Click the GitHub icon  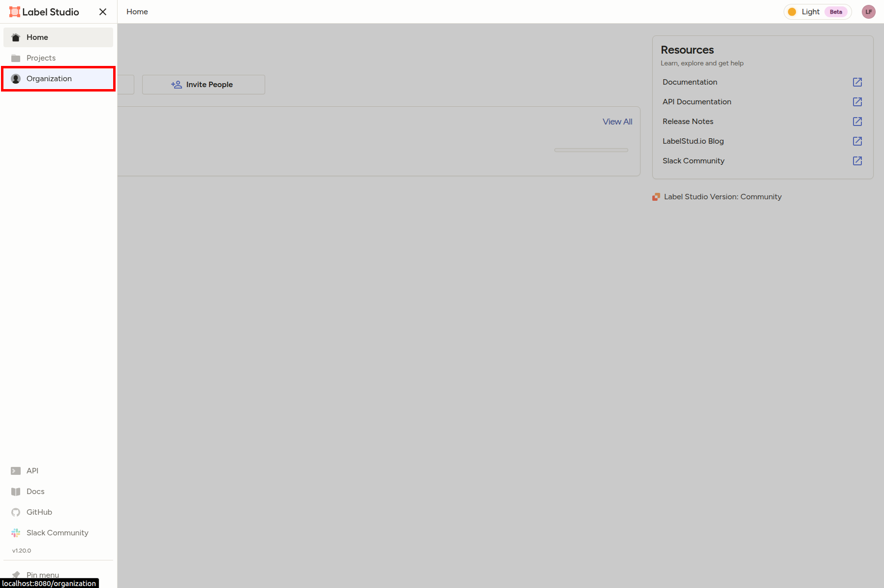15,512
